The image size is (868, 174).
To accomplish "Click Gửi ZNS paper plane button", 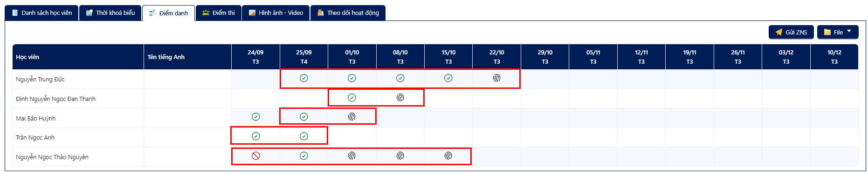I will (791, 32).
